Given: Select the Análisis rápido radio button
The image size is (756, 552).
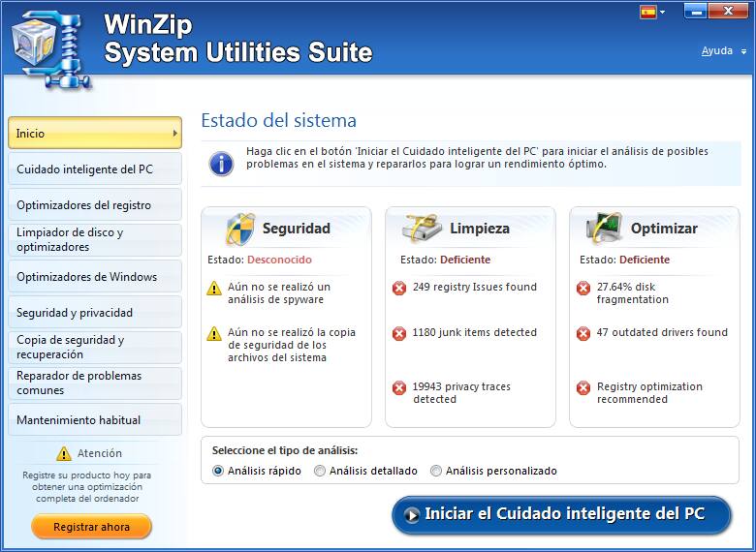Looking at the screenshot, I should (x=218, y=471).
